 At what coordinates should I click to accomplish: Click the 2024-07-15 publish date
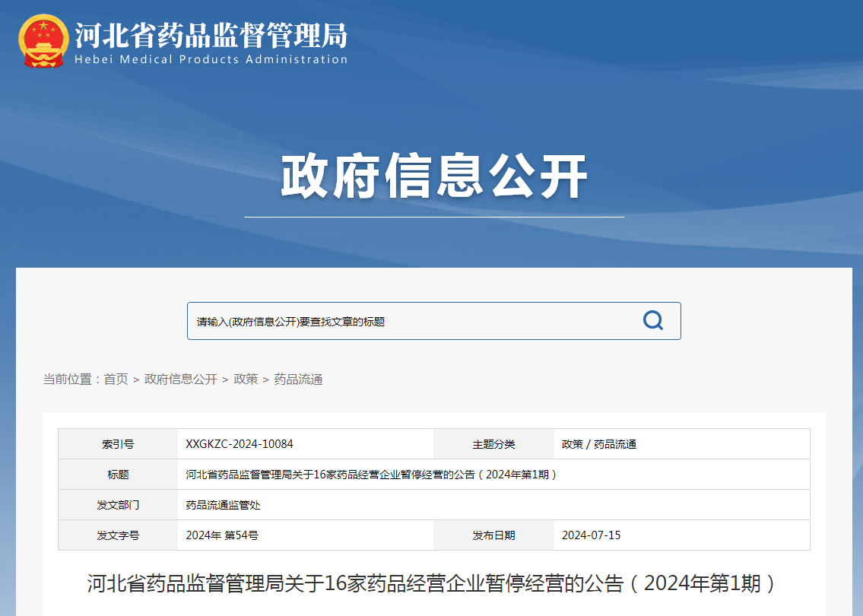[591, 535]
